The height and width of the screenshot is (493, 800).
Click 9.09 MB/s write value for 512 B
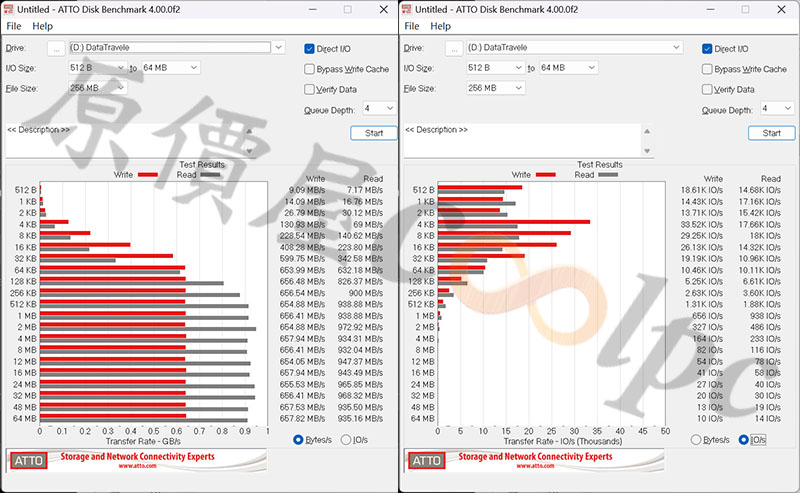[307, 190]
